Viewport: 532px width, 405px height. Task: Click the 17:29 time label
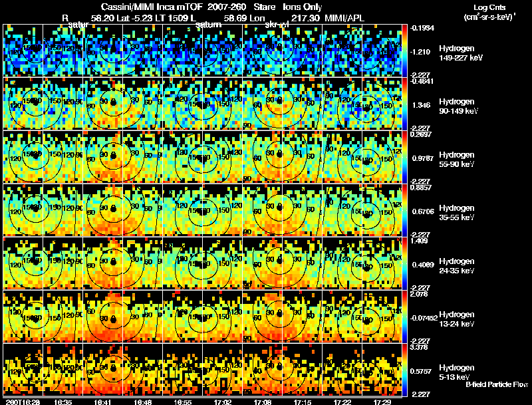pyautogui.click(x=382, y=402)
